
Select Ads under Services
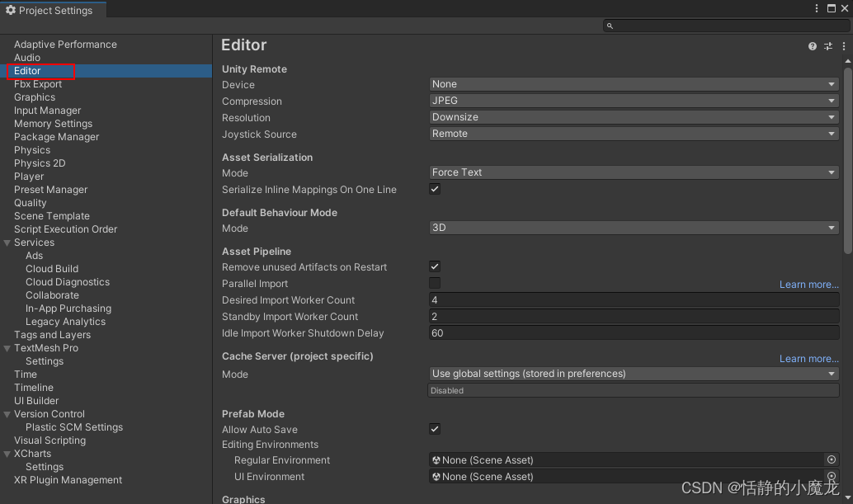coord(35,256)
